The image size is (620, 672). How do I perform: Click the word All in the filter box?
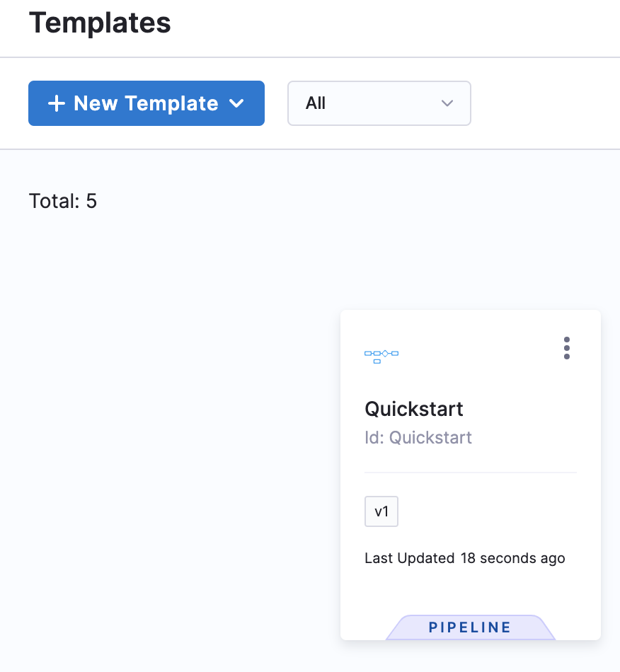316,103
